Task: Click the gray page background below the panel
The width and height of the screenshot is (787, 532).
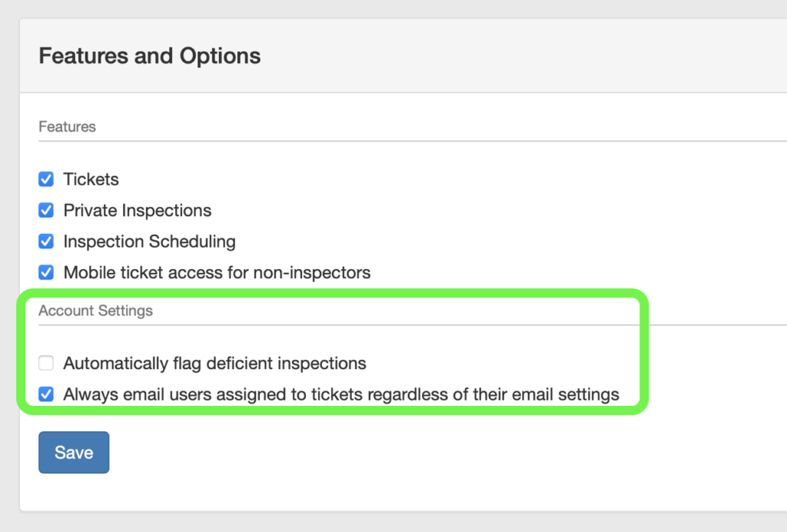Action: [384, 523]
